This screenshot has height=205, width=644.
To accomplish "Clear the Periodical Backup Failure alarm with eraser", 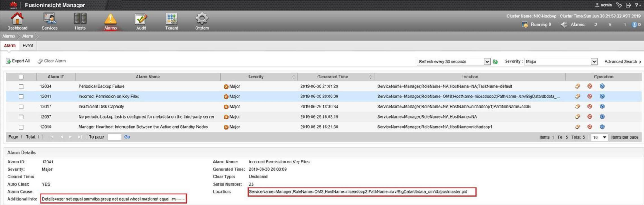I will tap(578, 86).
